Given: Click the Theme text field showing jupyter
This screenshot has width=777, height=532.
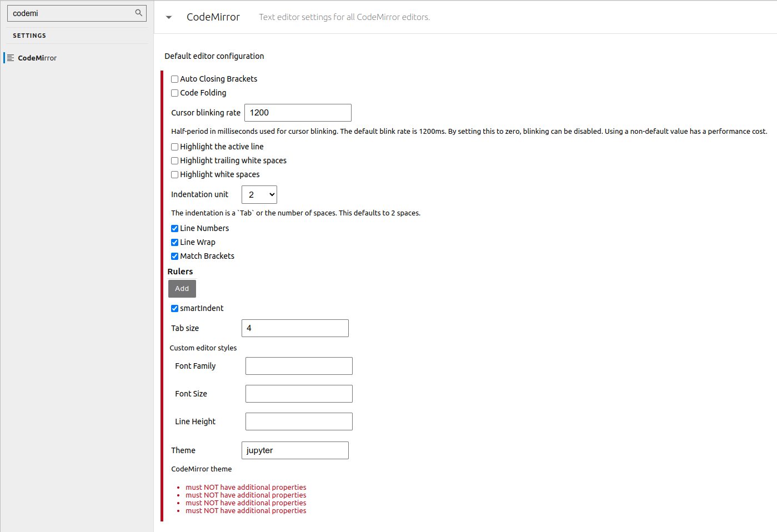Looking at the screenshot, I should pyautogui.click(x=294, y=450).
